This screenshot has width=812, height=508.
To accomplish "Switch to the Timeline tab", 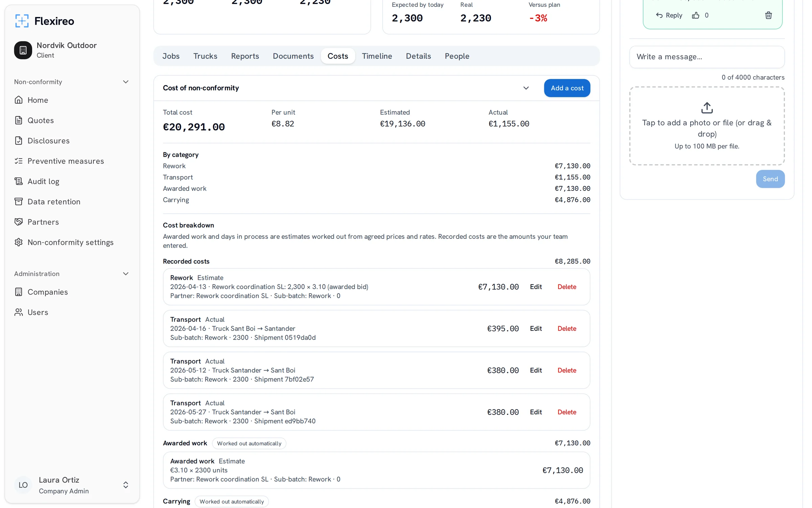I will point(377,56).
